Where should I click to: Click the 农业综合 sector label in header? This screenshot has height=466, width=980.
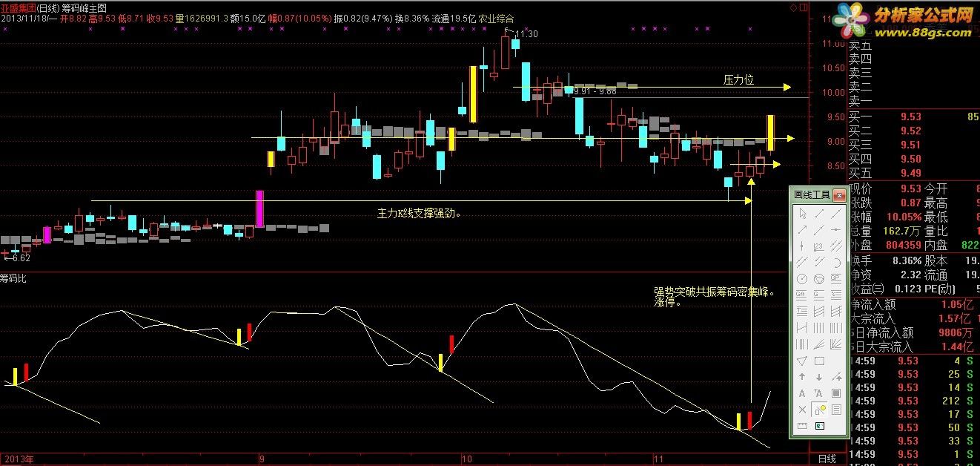(496, 18)
